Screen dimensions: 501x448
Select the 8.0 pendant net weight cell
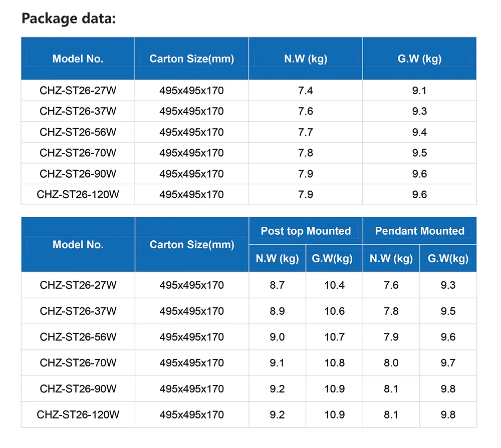coord(391,363)
